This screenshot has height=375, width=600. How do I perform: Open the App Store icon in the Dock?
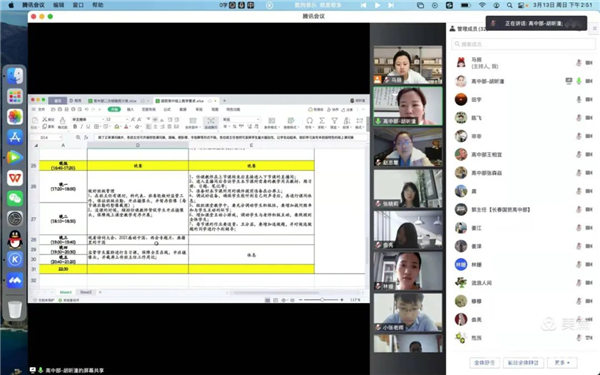[x=15, y=137]
